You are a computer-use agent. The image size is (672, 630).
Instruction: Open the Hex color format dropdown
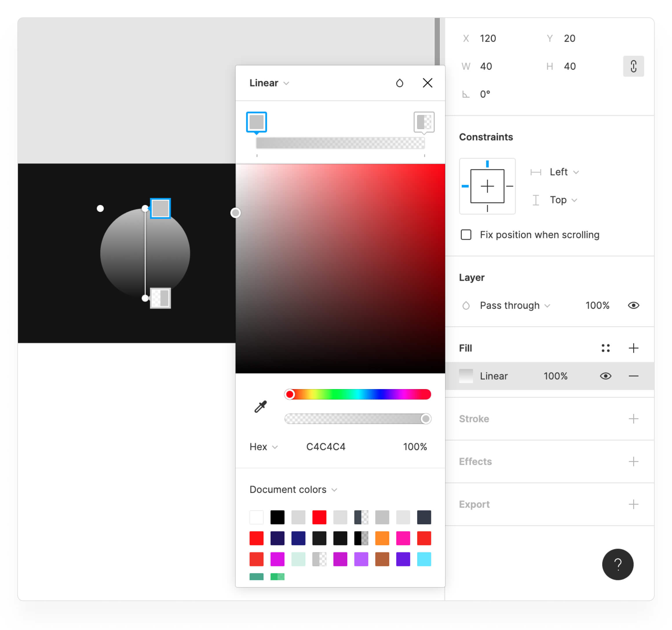point(263,446)
